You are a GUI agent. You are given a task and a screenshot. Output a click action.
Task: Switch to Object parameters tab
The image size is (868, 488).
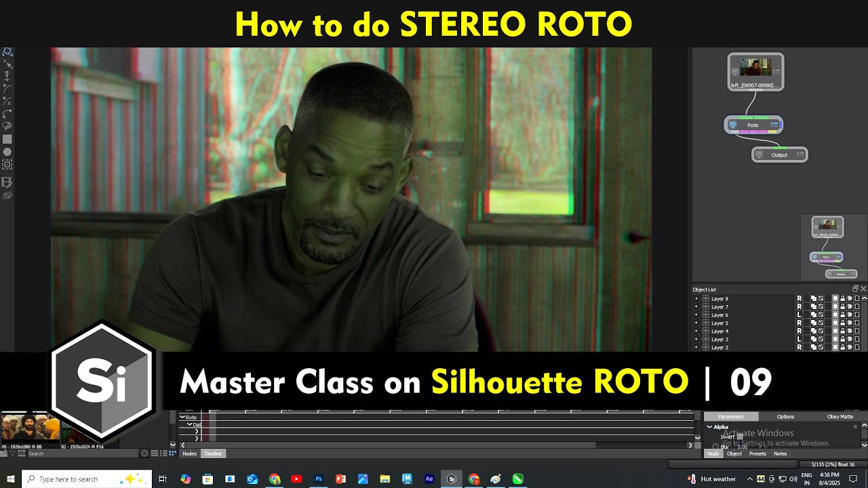click(734, 453)
